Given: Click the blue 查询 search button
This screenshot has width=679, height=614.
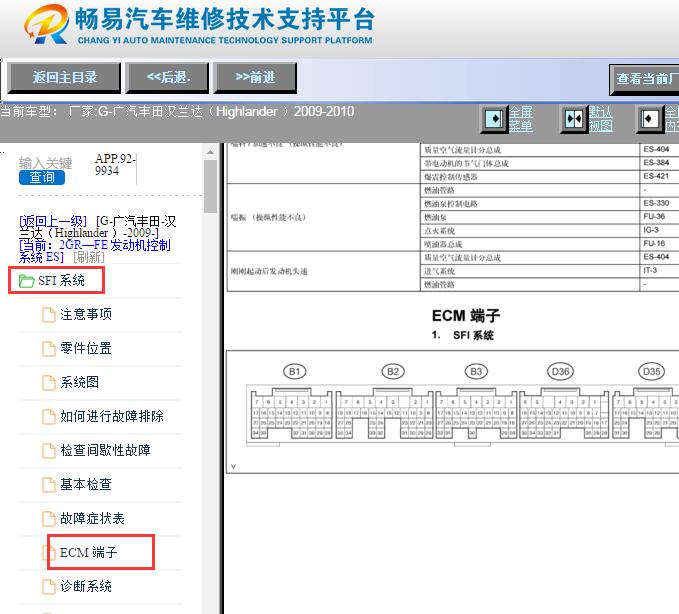Looking at the screenshot, I should tap(42, 178).
